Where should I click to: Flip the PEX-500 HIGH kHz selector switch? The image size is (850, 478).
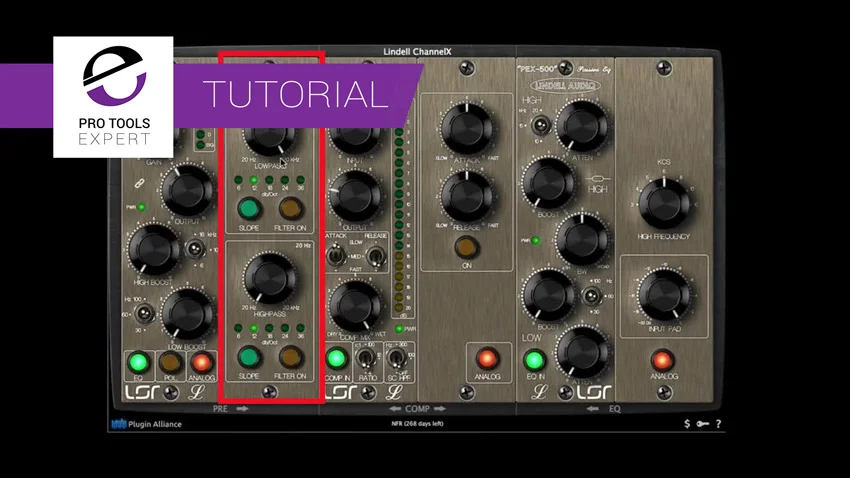540,126
